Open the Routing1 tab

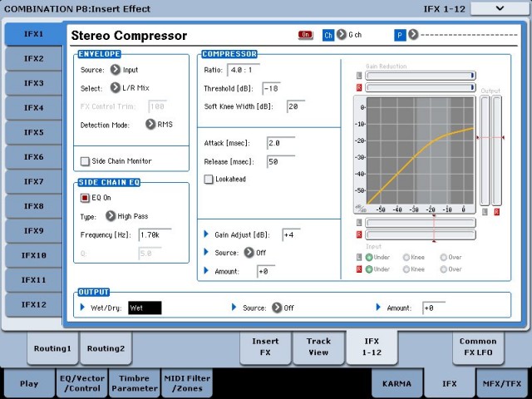point(52,348)
